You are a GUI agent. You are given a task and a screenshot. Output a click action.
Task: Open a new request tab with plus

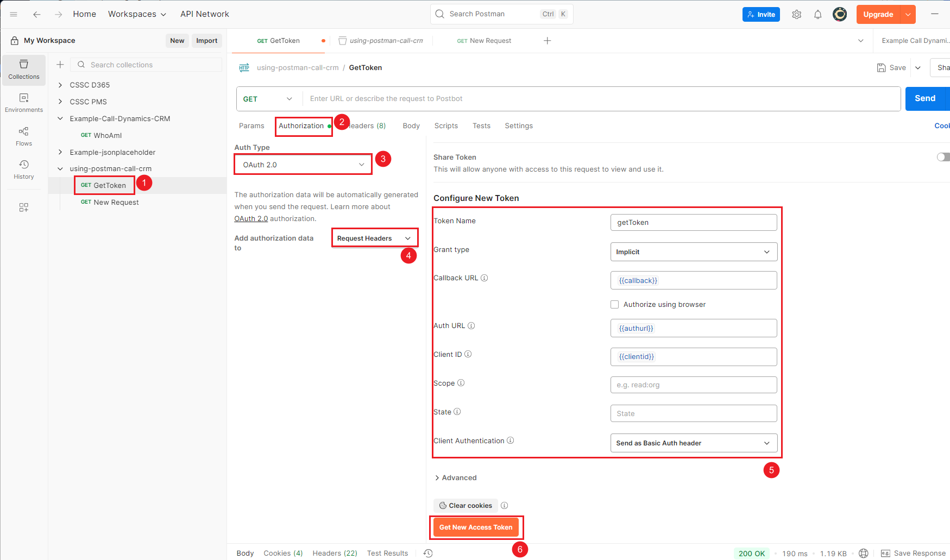(x=548, y=41)
